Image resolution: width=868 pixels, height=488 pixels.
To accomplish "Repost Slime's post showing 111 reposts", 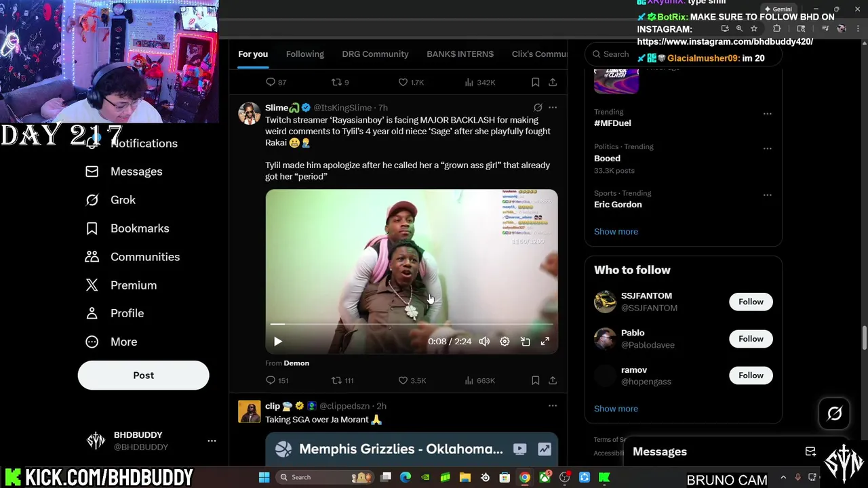I will pyautogui.click(x=342, y=380).
